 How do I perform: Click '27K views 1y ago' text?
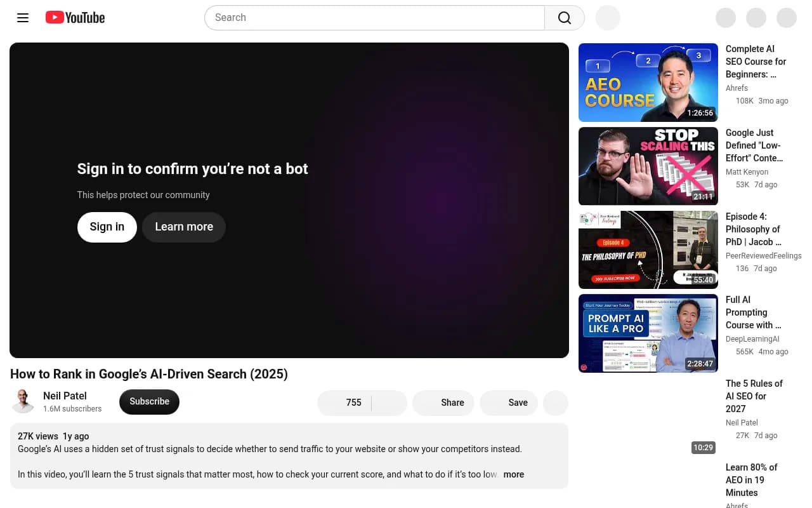53,436
